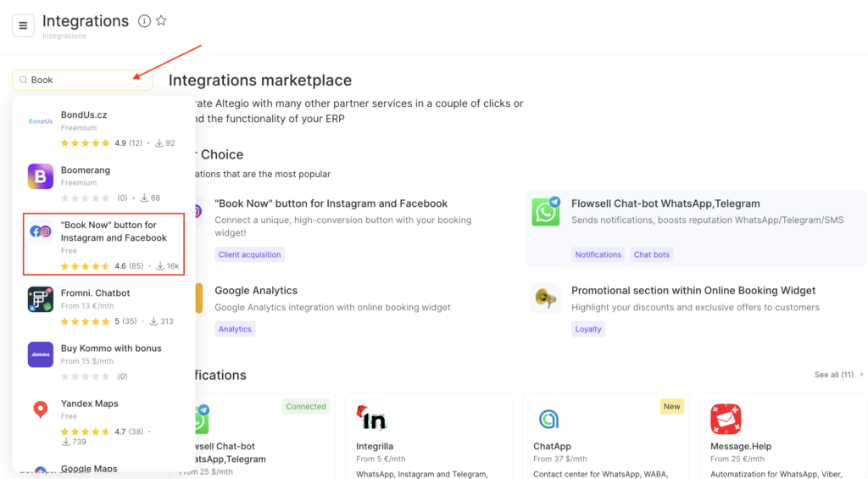Click the Integrilla integration card title
Viewport: 868px width, 479px height.
tap(375, 446)
